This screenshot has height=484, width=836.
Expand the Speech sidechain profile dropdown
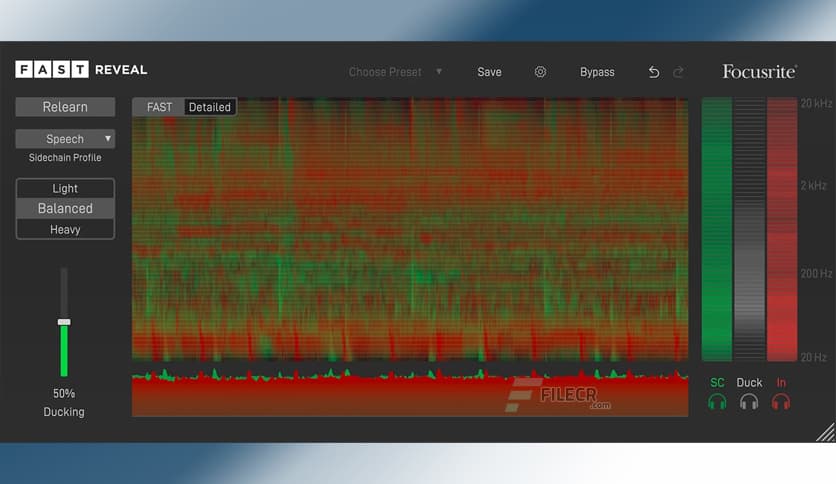tap(65, 139)
